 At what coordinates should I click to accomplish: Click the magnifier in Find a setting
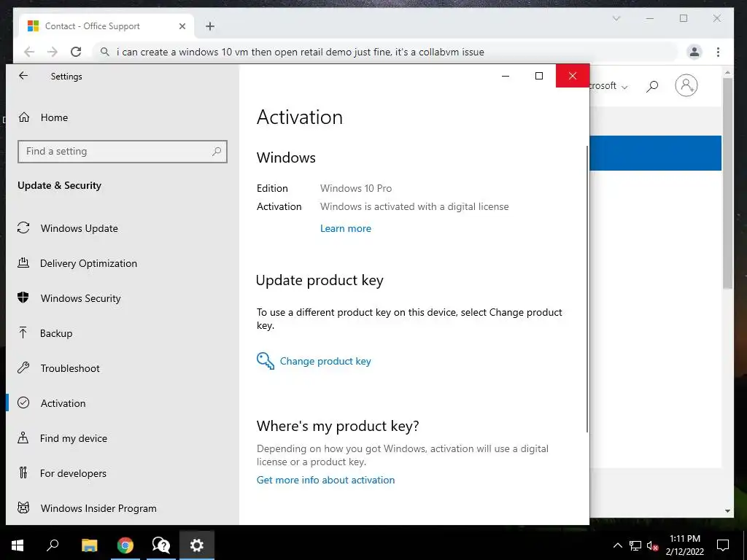(217, 152)
